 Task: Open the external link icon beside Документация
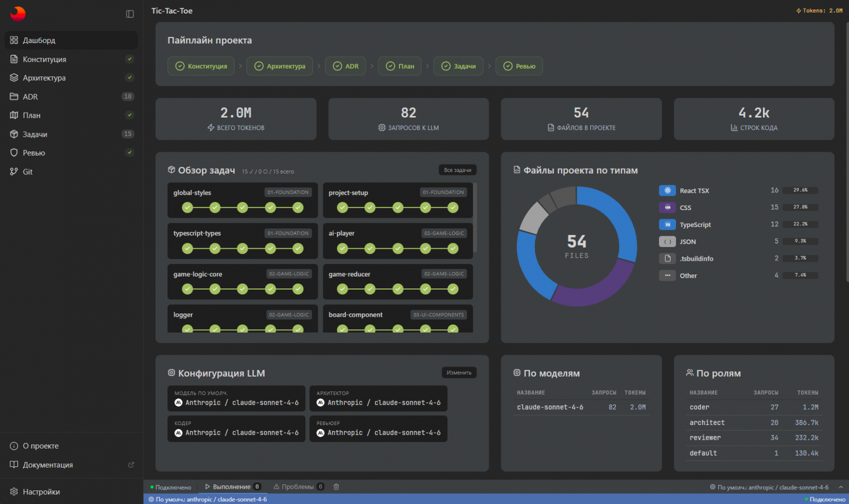pyautogui.click(x=131, y=465)
